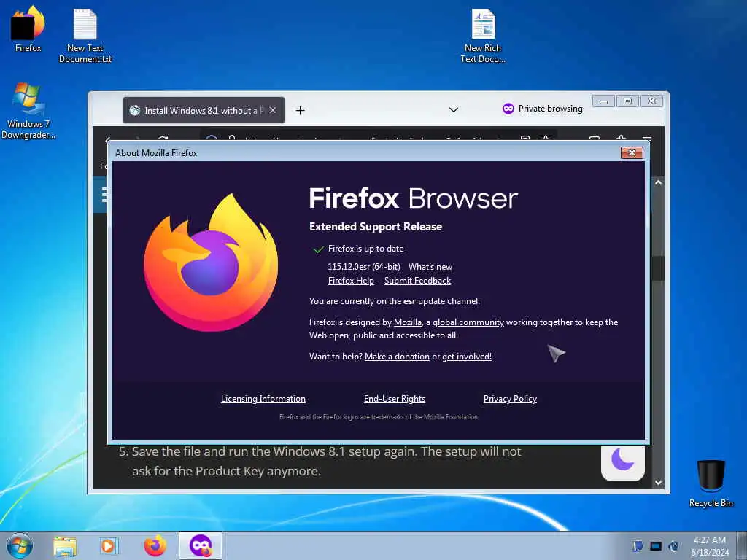
Task: Click Firefox Private Browsing taskbar icon
Action: tap(201, 545)
